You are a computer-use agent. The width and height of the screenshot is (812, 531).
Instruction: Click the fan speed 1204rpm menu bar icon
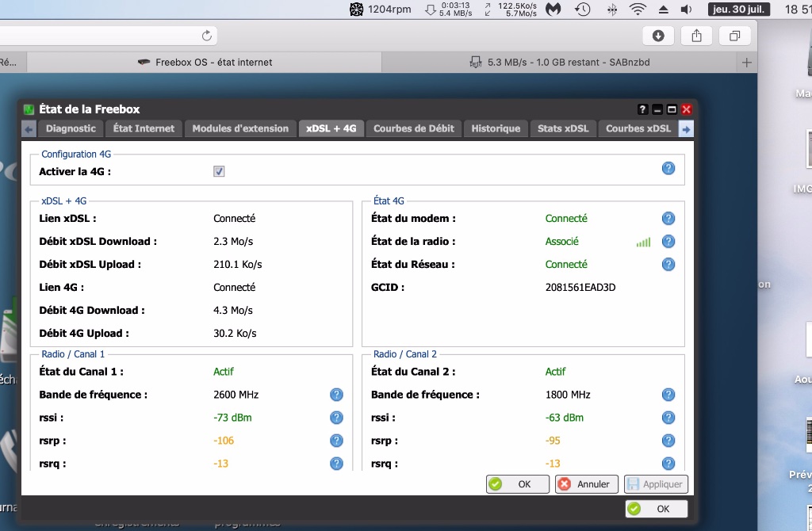[380, 9]
